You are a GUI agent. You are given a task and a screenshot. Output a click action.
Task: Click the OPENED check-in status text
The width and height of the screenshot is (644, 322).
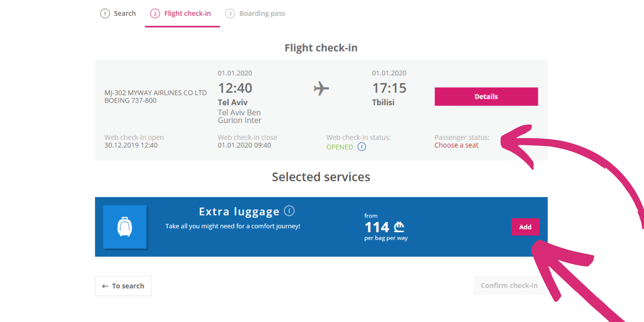[340, 147]
